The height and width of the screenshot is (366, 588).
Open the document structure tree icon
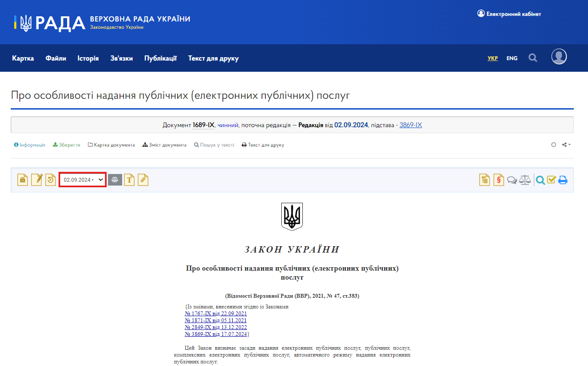485,180
